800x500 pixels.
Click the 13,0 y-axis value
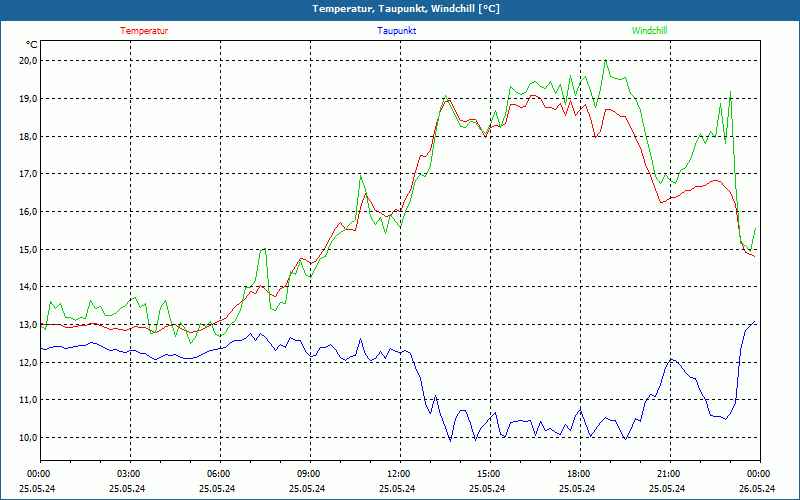29,324
